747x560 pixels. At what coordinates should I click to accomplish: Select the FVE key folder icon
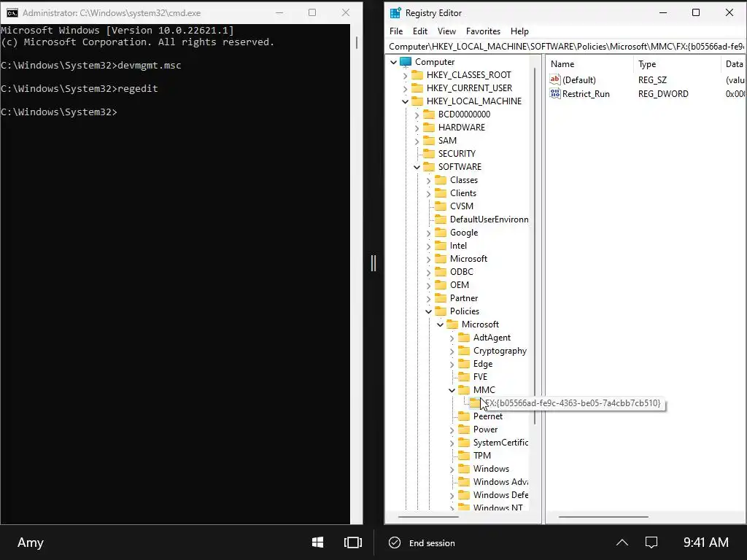(x=464, y=377)
